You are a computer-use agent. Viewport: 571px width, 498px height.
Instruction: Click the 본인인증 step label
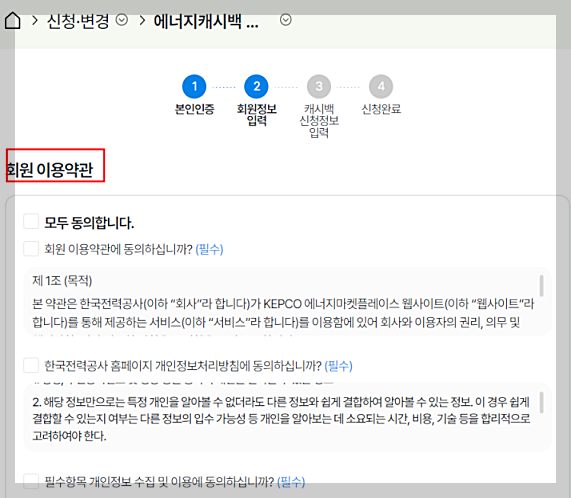194,109
